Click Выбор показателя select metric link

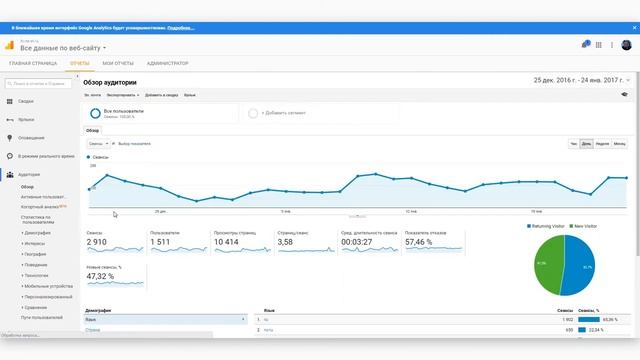134,144
